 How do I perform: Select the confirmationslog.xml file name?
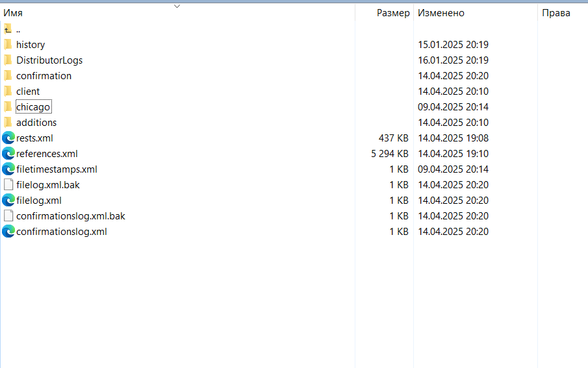pyautogui.click(x=62, y=232)
